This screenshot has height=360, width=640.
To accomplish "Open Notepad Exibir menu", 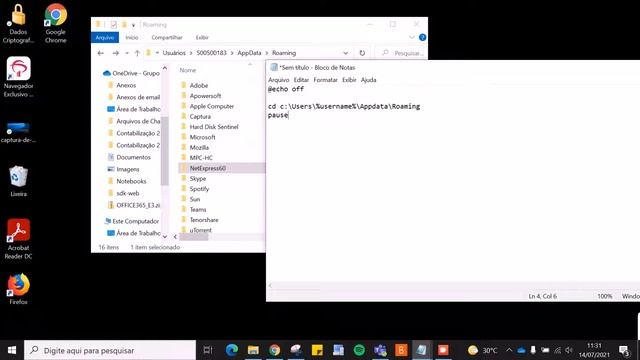I will click(349, 80).
